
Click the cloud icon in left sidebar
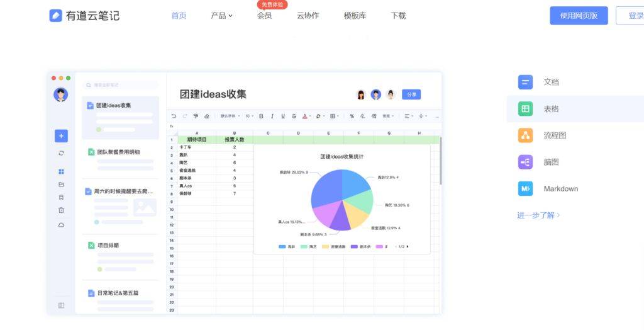61,225
